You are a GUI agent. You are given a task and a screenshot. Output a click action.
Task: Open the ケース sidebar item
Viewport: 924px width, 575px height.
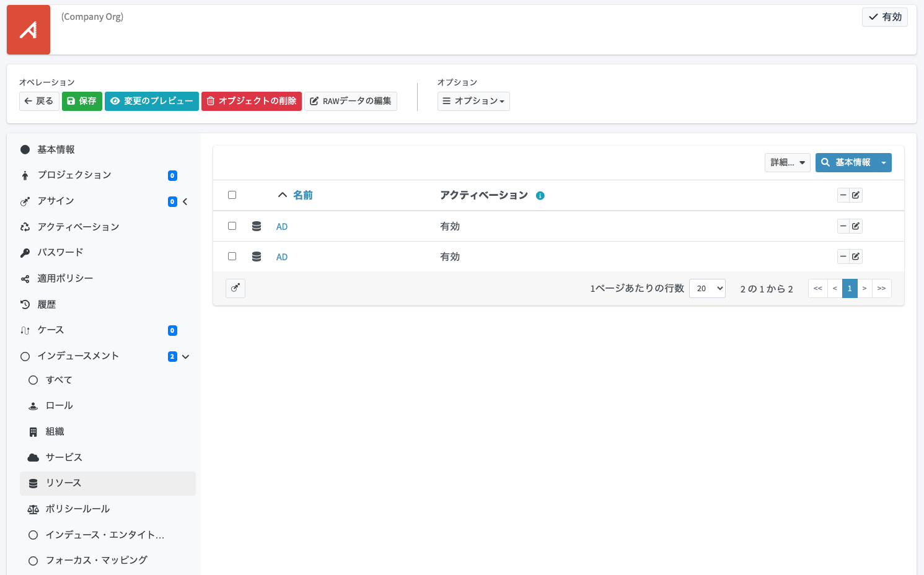51,330
